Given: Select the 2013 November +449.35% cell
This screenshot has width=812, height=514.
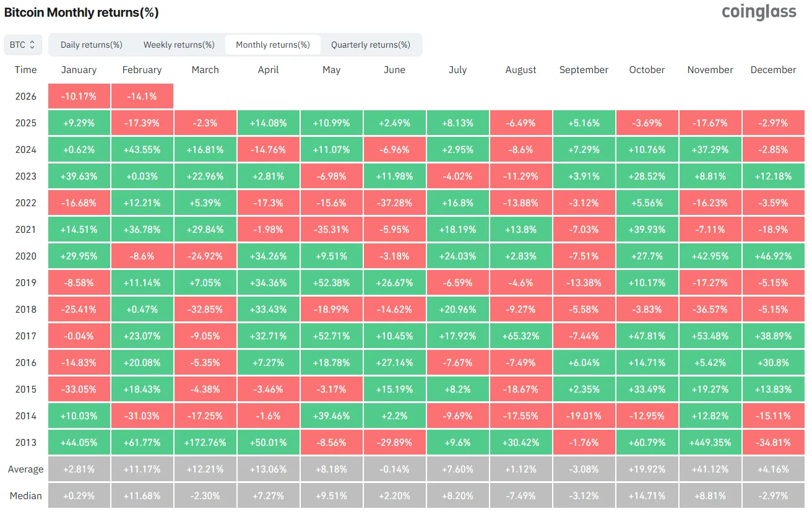Looking at the screenshot, I should click(x=710, y=443).
